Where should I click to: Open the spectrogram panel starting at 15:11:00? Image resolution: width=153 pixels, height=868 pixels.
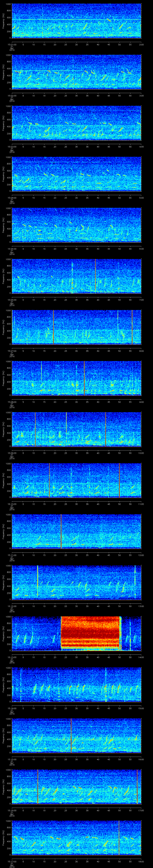click(x=77, y=531)
